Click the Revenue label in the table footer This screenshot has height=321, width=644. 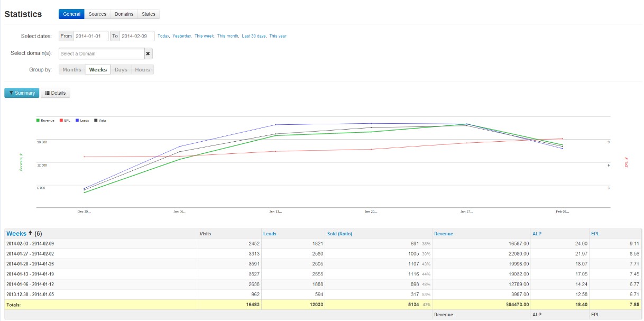point(444,315)
